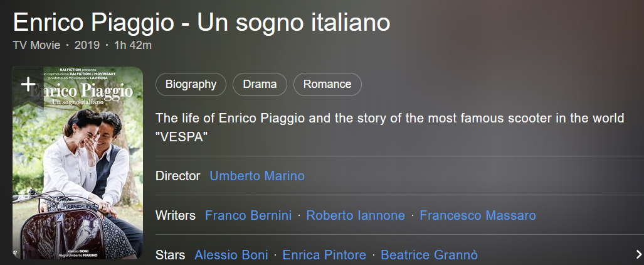
Task: Click the TV Movie type label
Action: coord(36,45)
